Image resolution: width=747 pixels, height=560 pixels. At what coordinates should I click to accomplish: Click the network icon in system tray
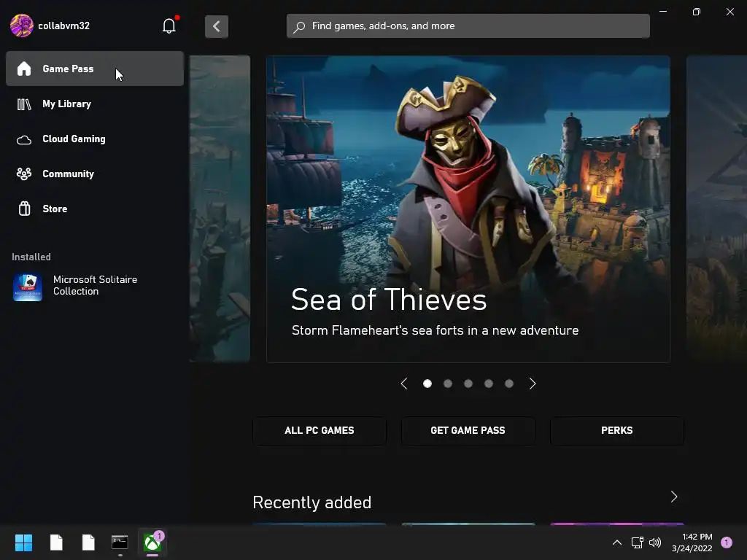coord(637,542)
